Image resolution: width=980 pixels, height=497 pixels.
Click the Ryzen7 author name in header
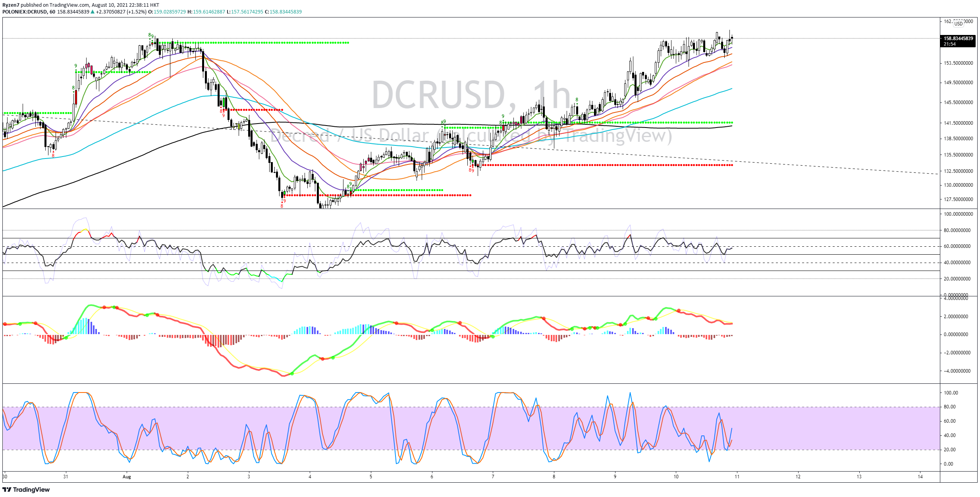pyautogui.click(x=11, y=5)
